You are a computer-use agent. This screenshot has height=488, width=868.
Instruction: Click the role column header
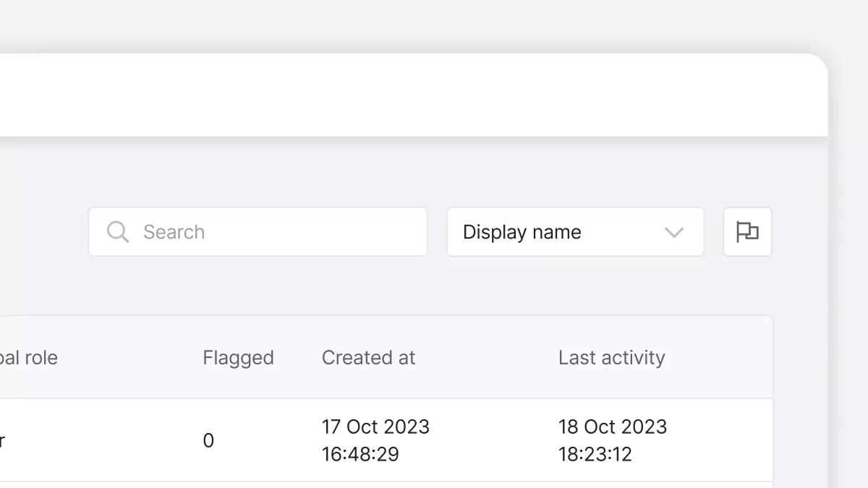tap(29, 358)
